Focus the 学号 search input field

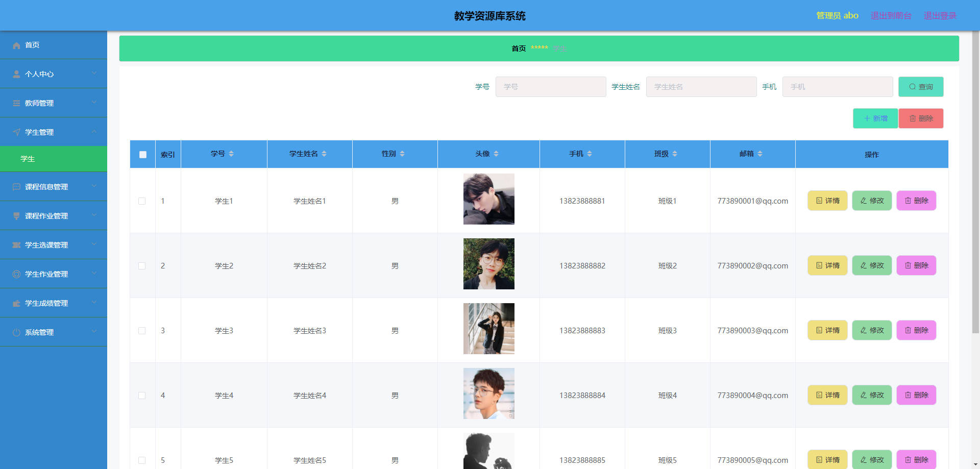(x=551, y=87)
